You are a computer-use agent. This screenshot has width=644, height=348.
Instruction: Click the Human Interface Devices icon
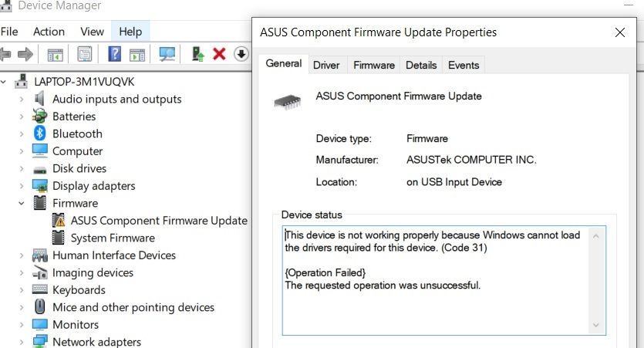click(x=40, y=255)
